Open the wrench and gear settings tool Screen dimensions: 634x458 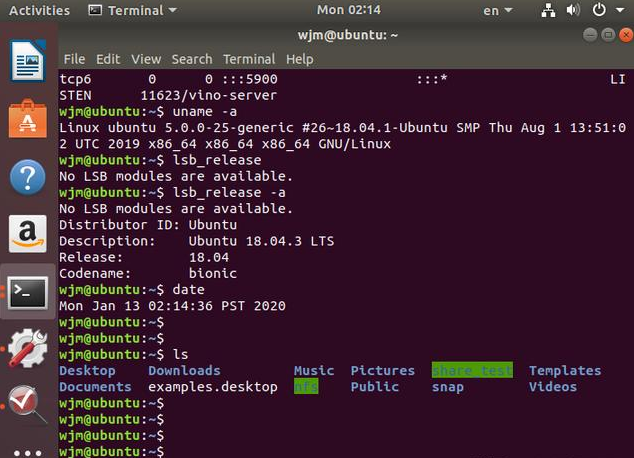coord(28,350)
